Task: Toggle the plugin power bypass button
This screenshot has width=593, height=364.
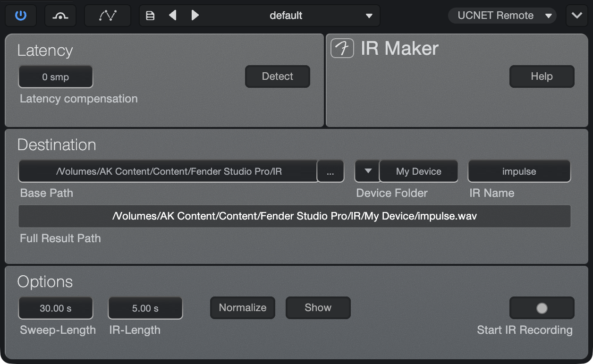Action: click(x=21, y=16)
